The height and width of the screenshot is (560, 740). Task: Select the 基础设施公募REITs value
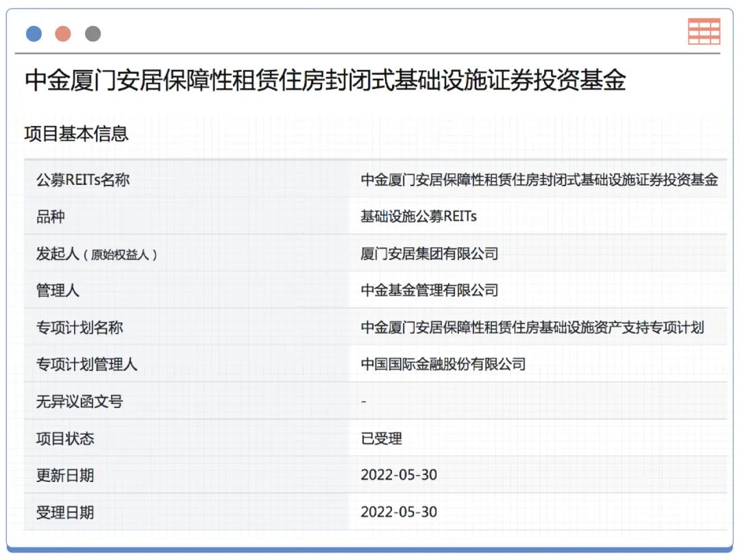pyautogui.click(x=419, y=216)
